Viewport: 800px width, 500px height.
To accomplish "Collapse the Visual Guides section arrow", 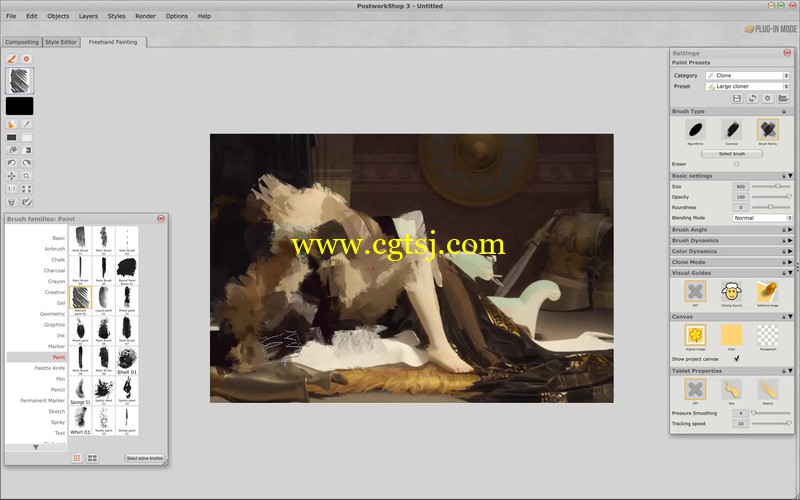I will pyautogui.click(x=790, y=273).
